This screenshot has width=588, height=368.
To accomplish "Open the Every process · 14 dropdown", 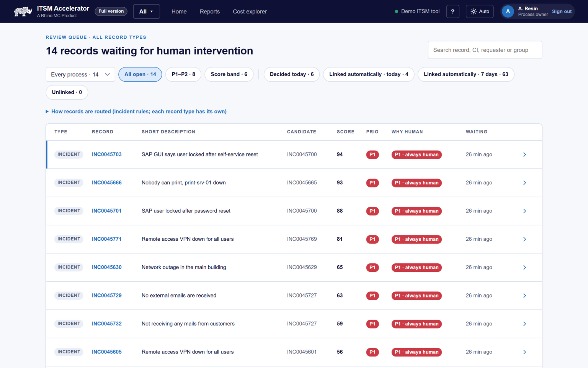I will click(x=80, y=74).
